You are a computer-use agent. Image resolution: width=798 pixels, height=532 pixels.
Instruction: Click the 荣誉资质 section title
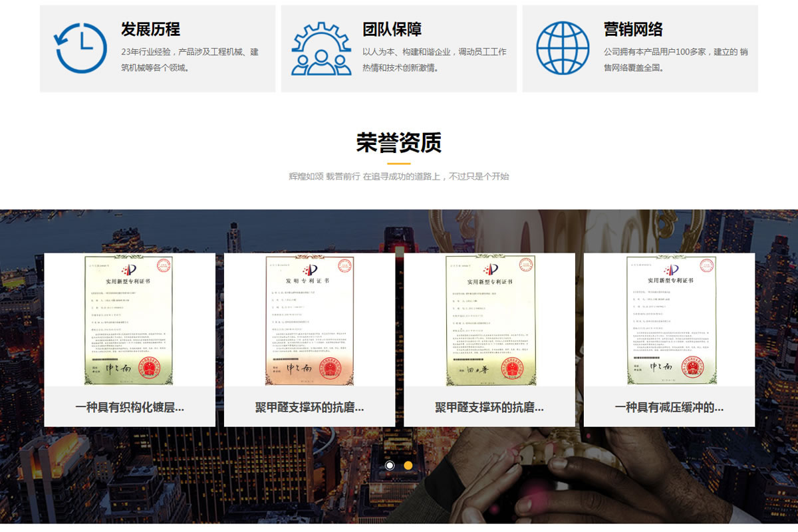(398, 142)
